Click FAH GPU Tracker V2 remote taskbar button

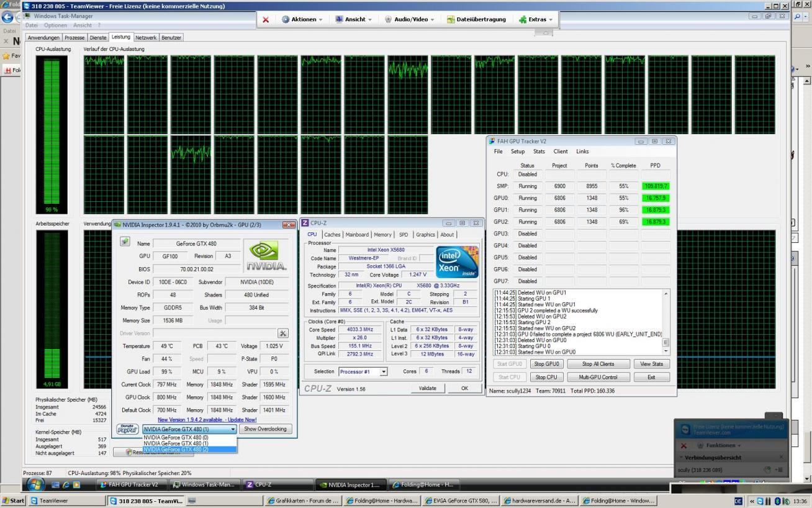pos(132,485)
